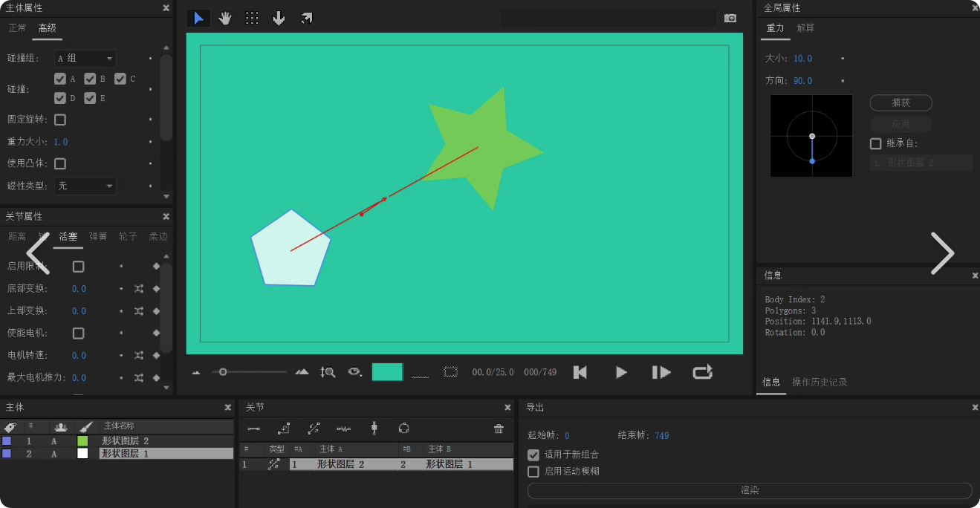Screen dimensions: 980x508
Task: Enable 启用运动模糊 checkbox
Action: [533, 472]
